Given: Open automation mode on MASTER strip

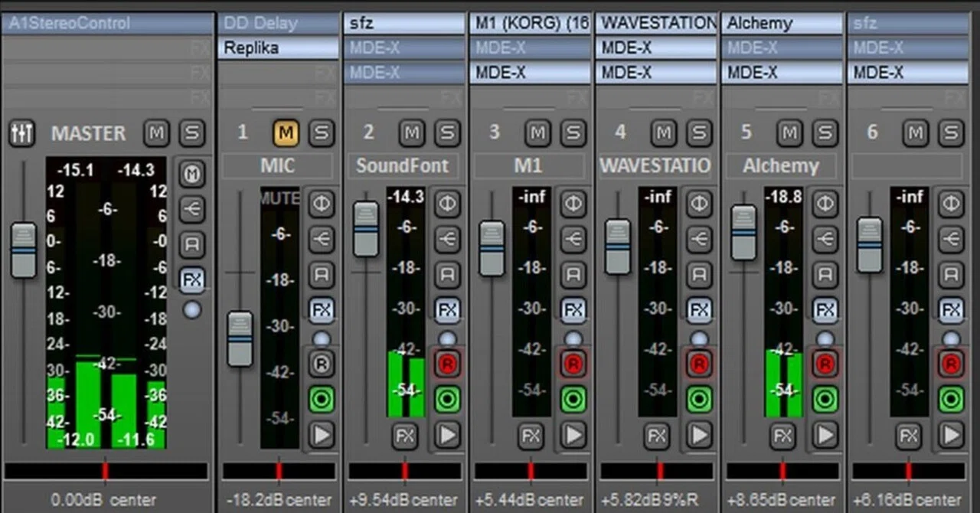Looking at the screenshot, I should click(x=192, y=245).
